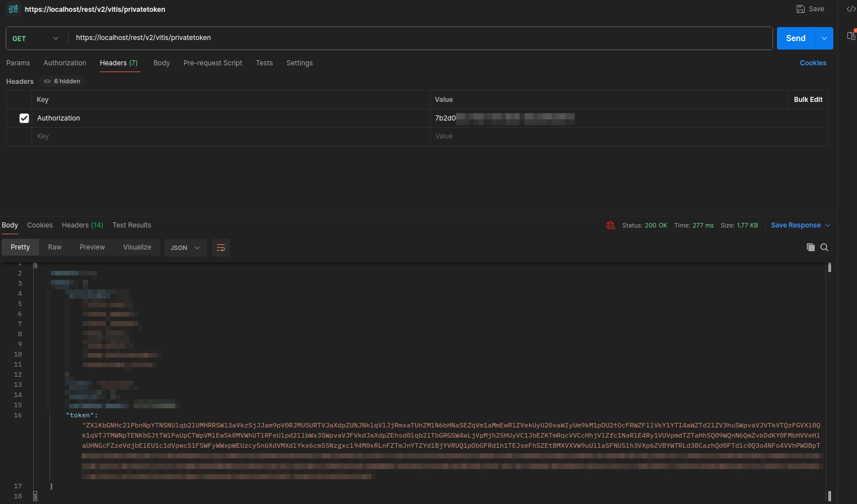857x504 pixels.
Task: Select the response Body tab
Action: (x=10, y=225)
